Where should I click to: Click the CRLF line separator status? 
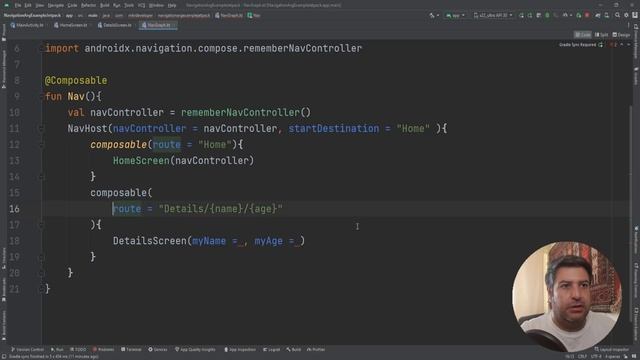click(582, 357)
